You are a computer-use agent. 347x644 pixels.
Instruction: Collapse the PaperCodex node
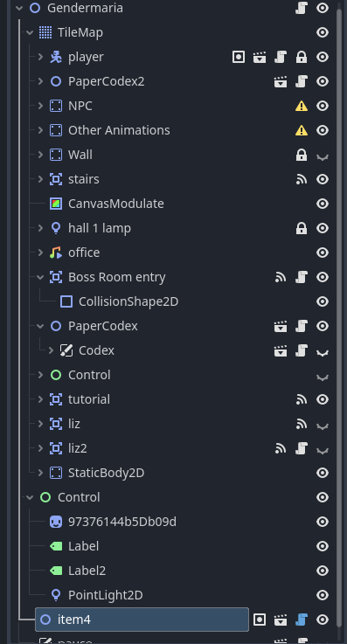[40, 326]
